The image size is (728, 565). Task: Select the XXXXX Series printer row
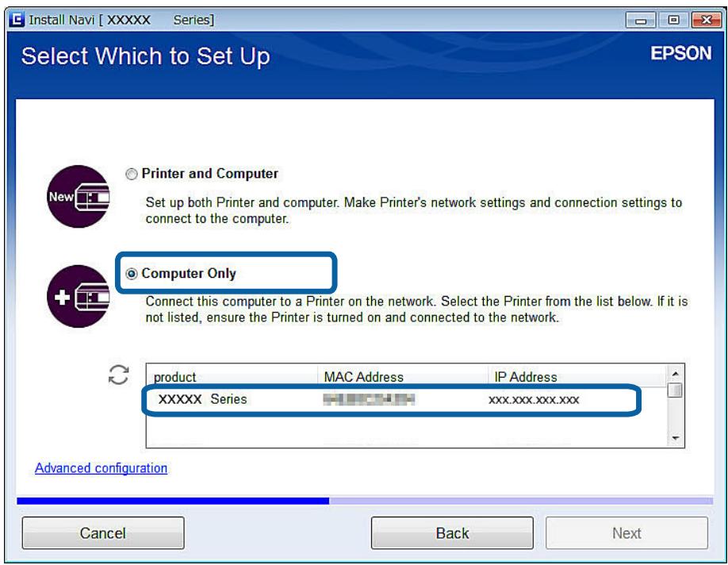pyautogui.click(x=391, y=400)
